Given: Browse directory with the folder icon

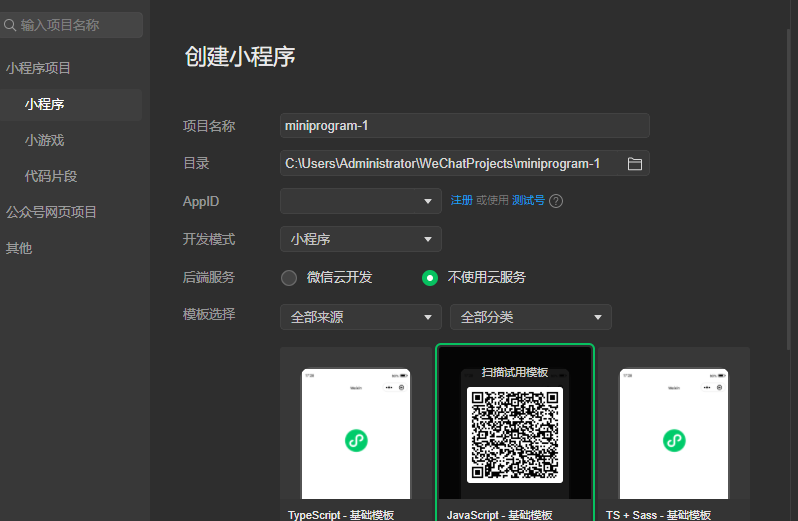Looking at the screenshot, I should 634,164.
